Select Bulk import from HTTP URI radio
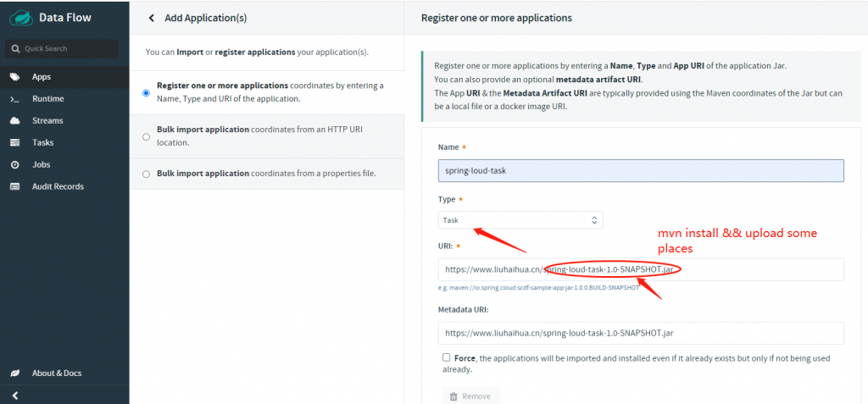 click(147, 136)
